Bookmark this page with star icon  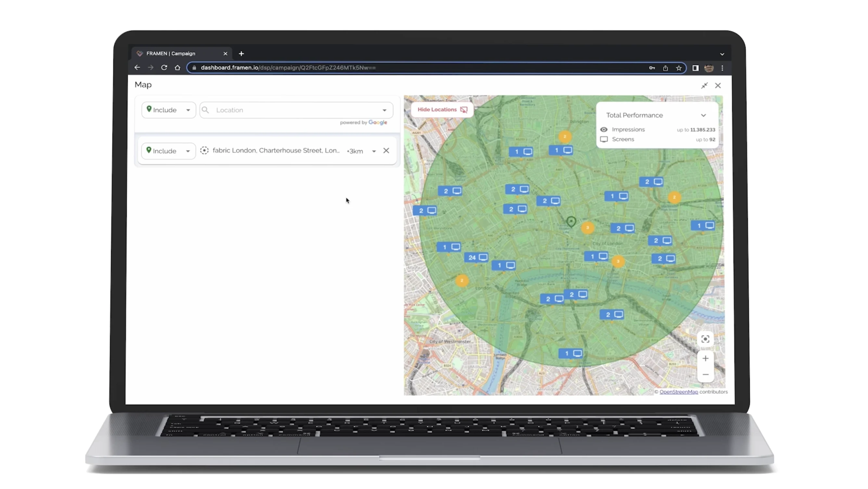point(679,68)
